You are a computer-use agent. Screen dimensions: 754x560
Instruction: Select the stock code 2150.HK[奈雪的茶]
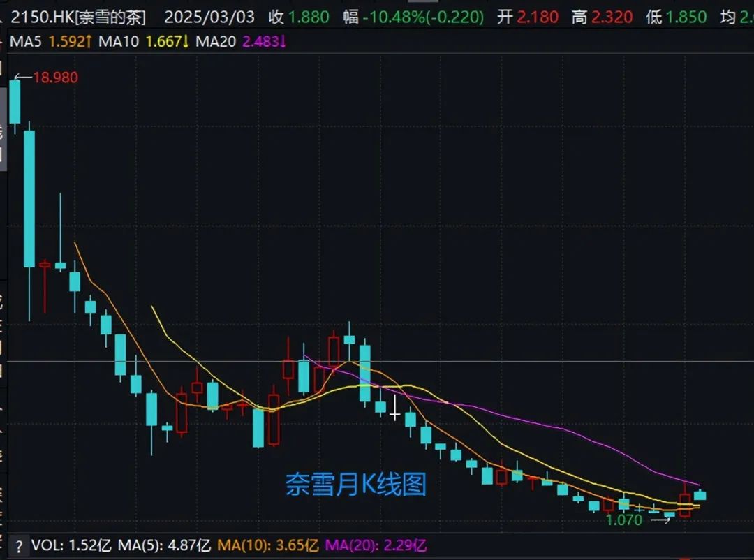coord(78,17)
